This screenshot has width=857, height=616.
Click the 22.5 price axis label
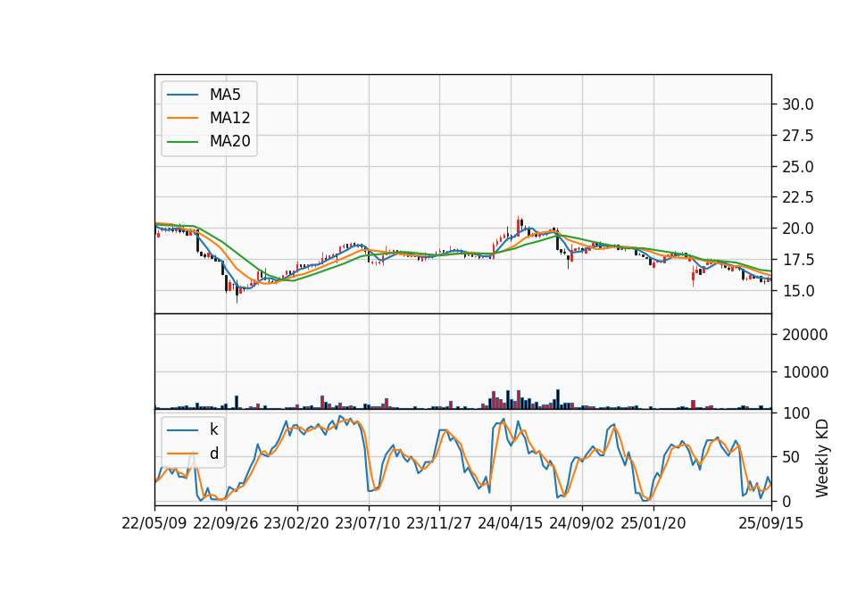(x=798, y=197)
